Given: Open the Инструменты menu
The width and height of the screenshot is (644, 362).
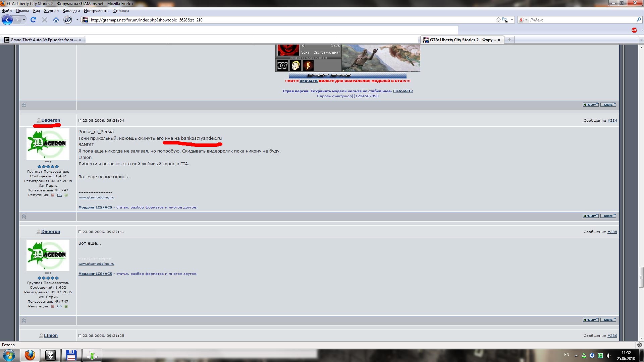Looking at the screenshot, I should [97, 11].
